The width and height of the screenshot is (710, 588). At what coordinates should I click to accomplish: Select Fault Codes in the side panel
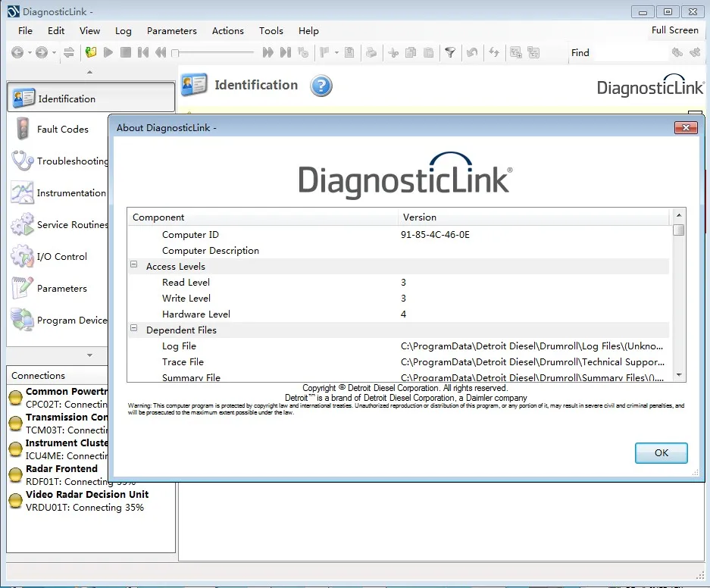pos(58,130)
